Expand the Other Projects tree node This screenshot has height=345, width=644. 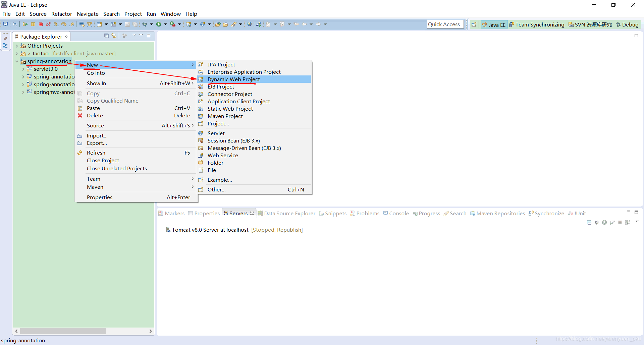[x=17, y=46]
